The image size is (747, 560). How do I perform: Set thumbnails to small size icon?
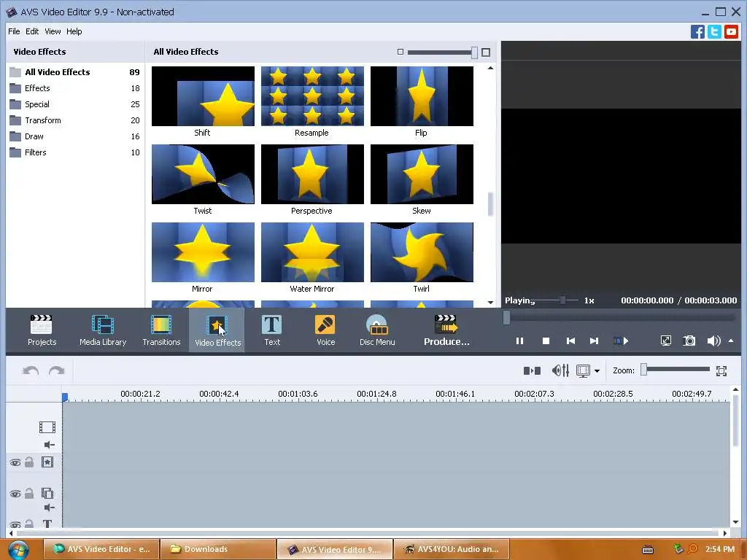pos(400,52)
